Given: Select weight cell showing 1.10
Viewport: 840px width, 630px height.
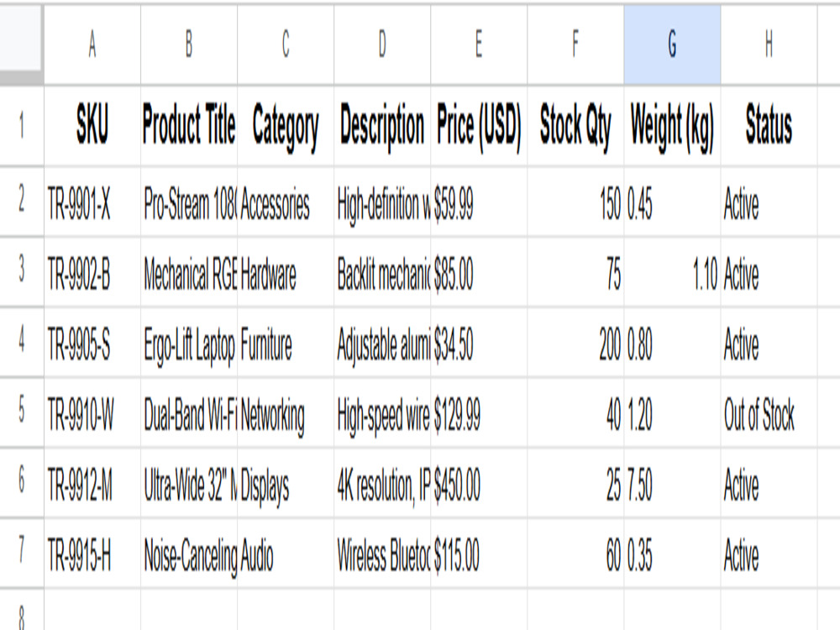Looking at the screenshot, I should (x=672, y=271).
